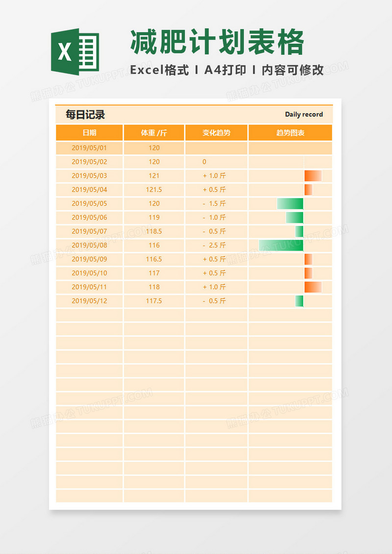Click the 体重/斤 column header

pyautogui.click(x=154, y=133)
